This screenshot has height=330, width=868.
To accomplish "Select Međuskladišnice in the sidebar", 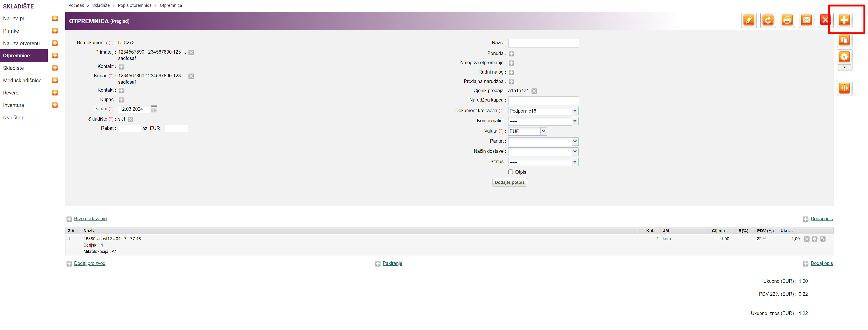I will pyautogui.click(x=22, y=81).
